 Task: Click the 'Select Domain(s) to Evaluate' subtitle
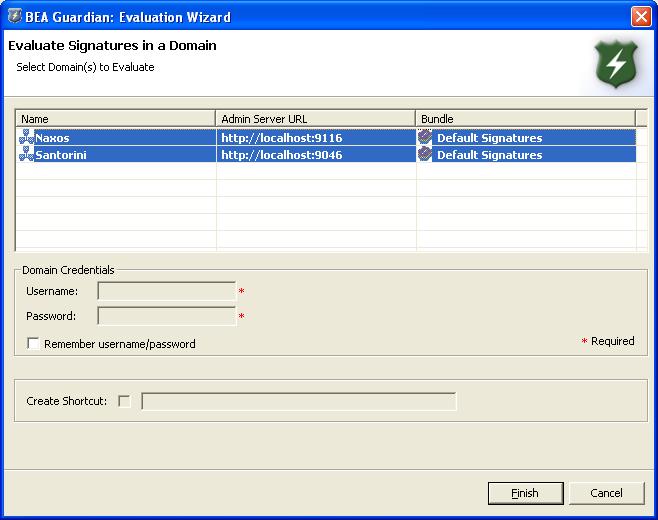(x=85, y=67)
